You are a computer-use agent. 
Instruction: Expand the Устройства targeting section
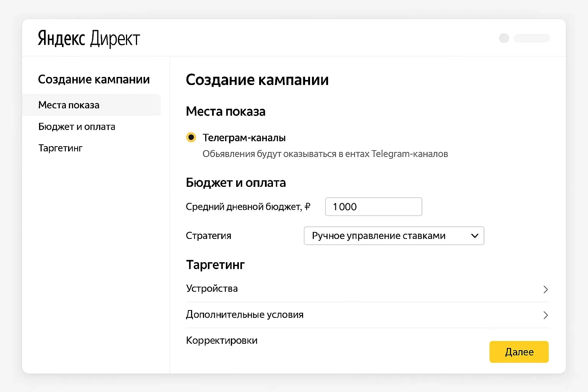(212, 289)
